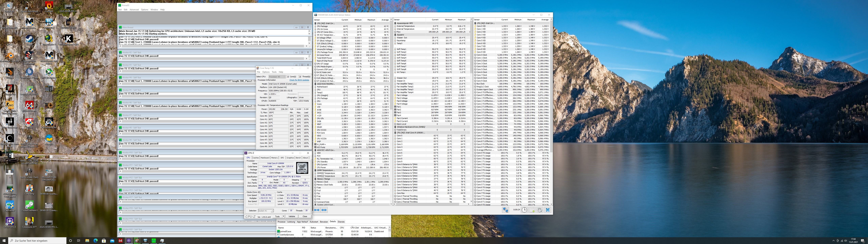This screenshot has width=868, height=244.
Task: Switch to CPU-Z Memory tab
Action: [275, 158]
